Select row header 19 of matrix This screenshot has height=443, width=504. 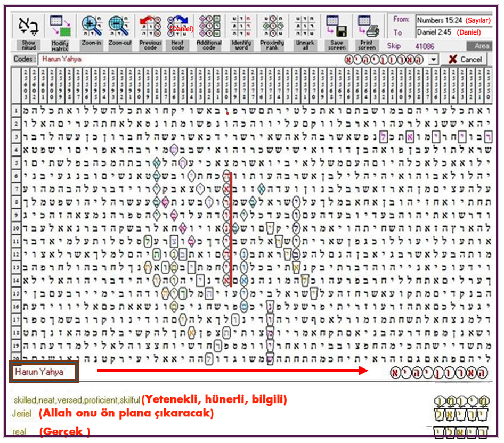pos(16,346)
